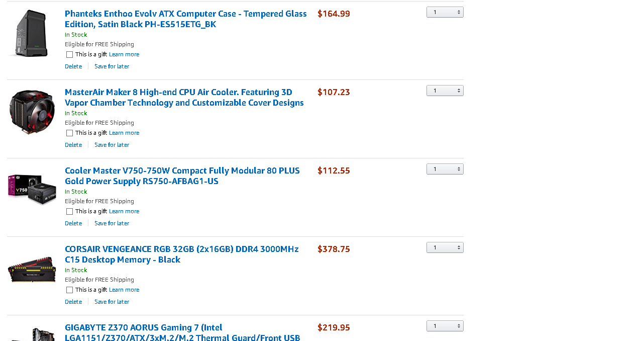644x341 pixels.
Task: Open the Cooler Master V750 power supply image
Action: 32,189
